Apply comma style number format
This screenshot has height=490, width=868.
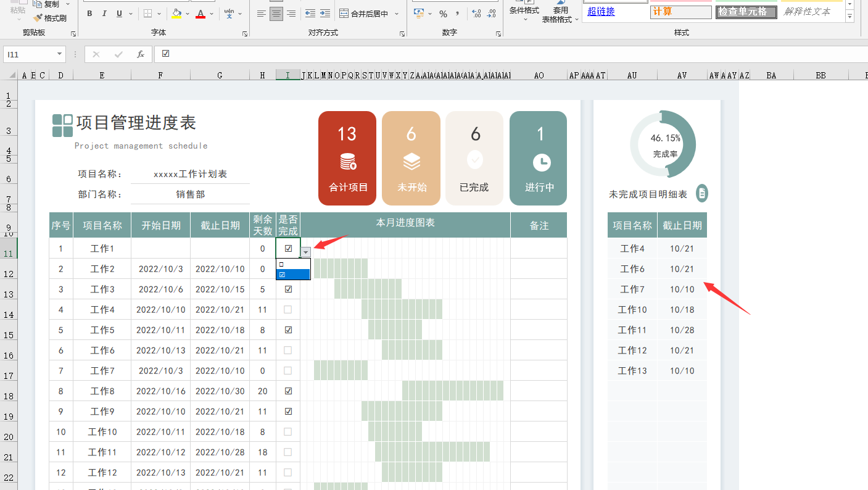click(x=457, y=14)
